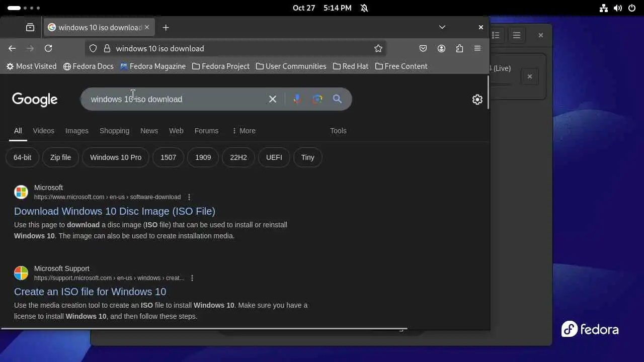
Task: Open the Pocket save icon
Action: pos(423,48)
